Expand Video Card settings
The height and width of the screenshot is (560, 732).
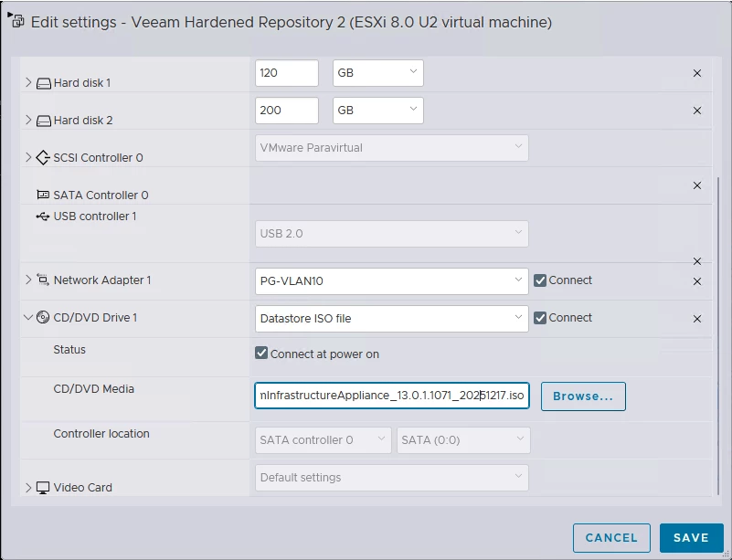coord(28,488)
